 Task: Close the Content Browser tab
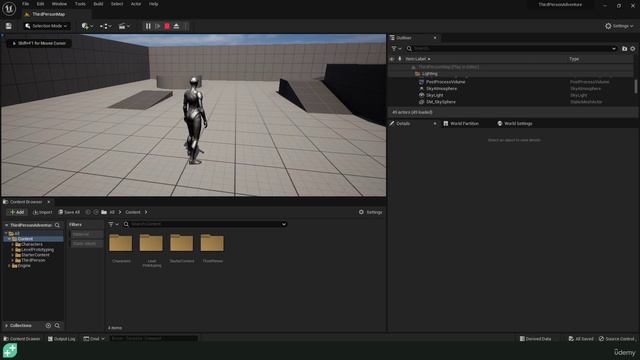pos(49,202)
